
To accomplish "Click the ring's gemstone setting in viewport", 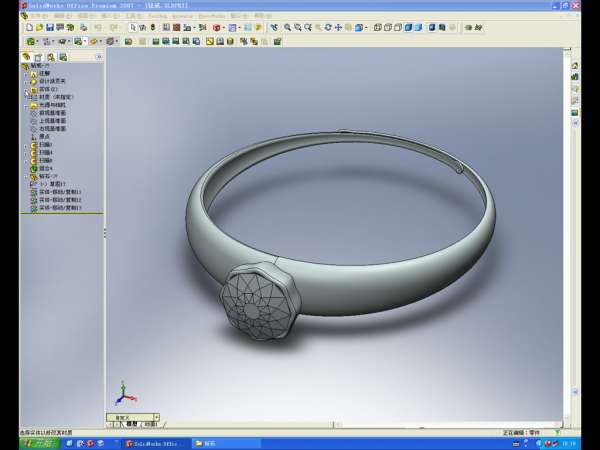I will [260, 301].
